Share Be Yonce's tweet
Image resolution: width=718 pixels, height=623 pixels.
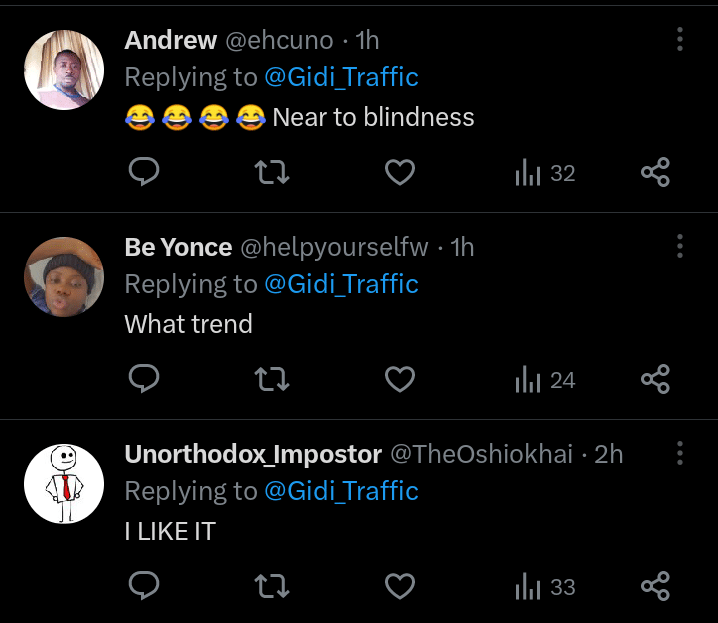655,380
